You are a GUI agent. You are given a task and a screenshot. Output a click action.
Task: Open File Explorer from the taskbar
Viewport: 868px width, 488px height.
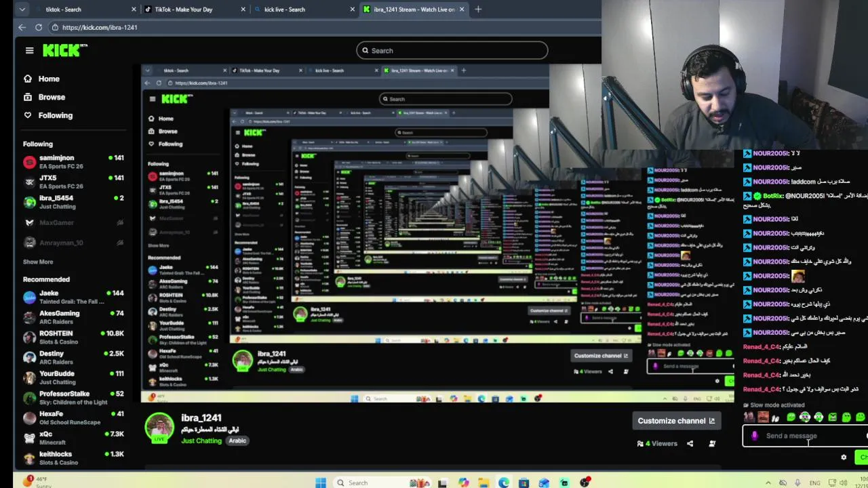coord(484,483)
